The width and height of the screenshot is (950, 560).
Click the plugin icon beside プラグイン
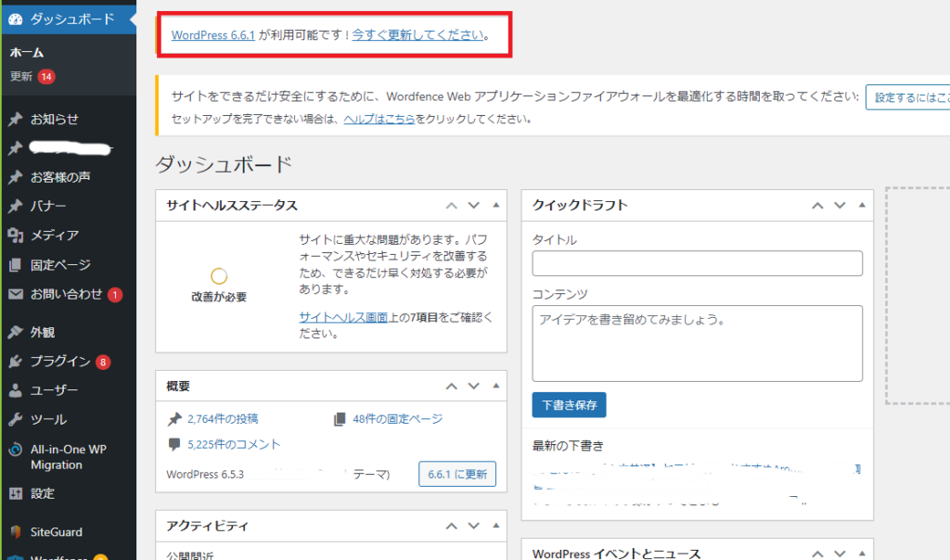tap(16, 362)
